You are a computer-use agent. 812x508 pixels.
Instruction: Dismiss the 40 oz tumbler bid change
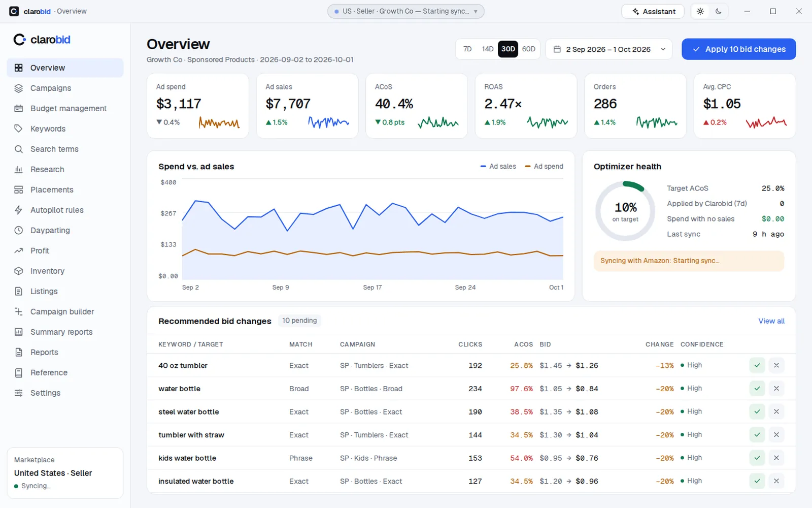point(776,365)
